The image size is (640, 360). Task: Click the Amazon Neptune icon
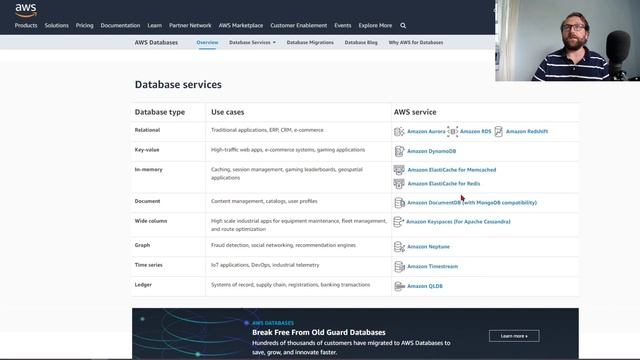click(x=399, y=247)
